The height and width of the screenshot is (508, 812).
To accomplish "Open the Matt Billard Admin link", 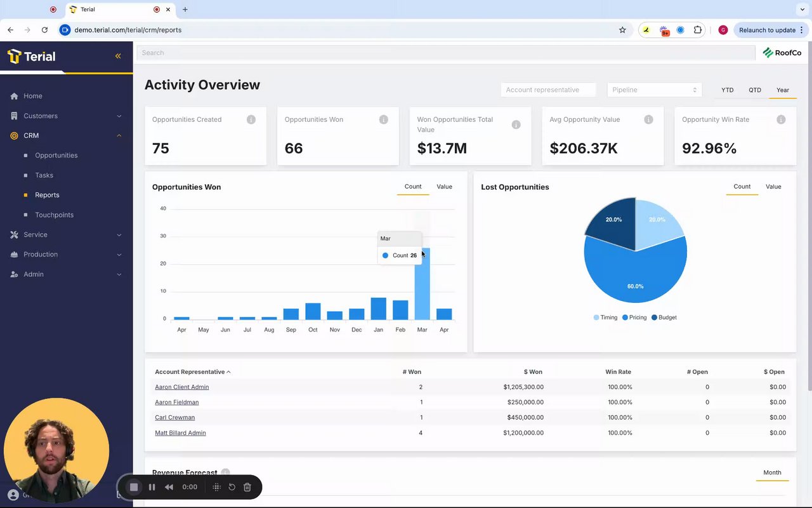I will [180, 432].
